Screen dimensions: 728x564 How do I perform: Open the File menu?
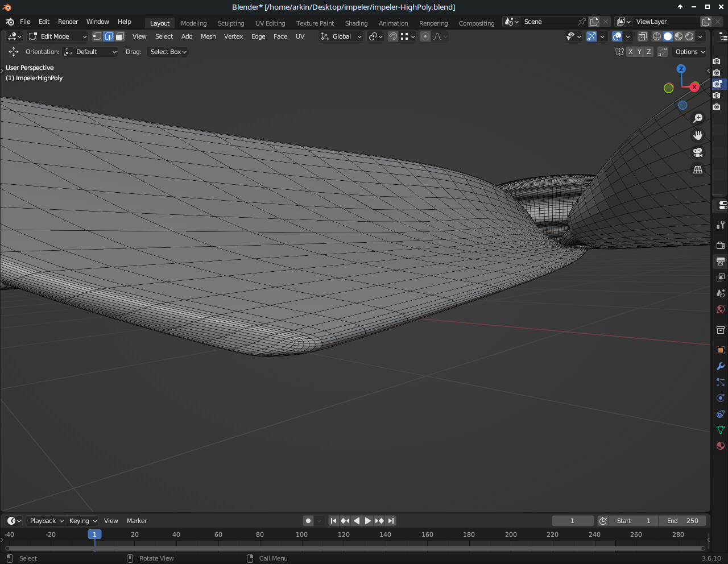25,22
